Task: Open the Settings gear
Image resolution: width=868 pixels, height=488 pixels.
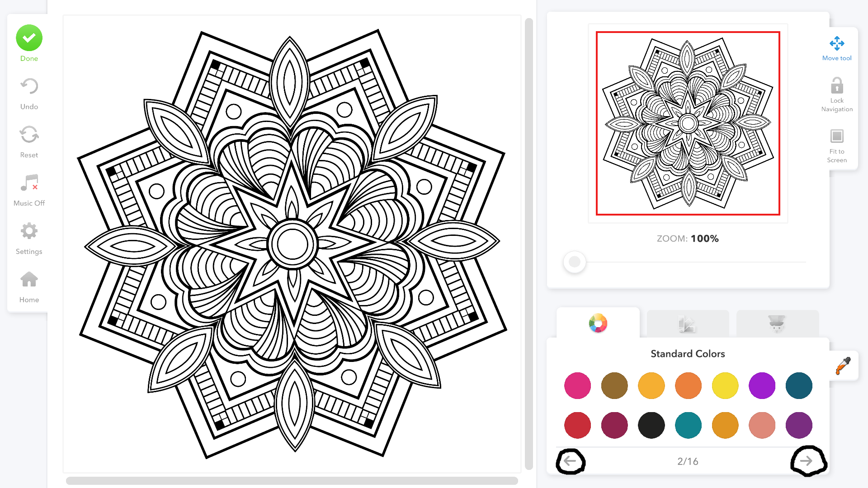Action: 29,231
